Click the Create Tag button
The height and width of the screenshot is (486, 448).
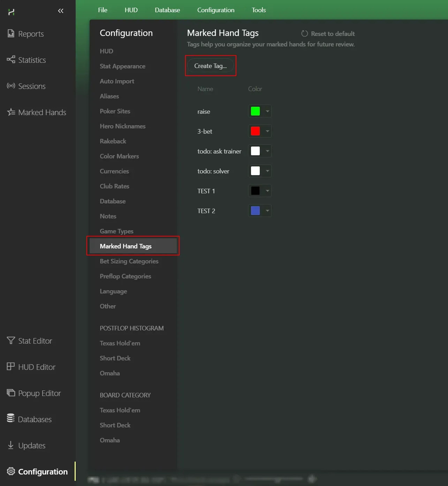(210, 66)
